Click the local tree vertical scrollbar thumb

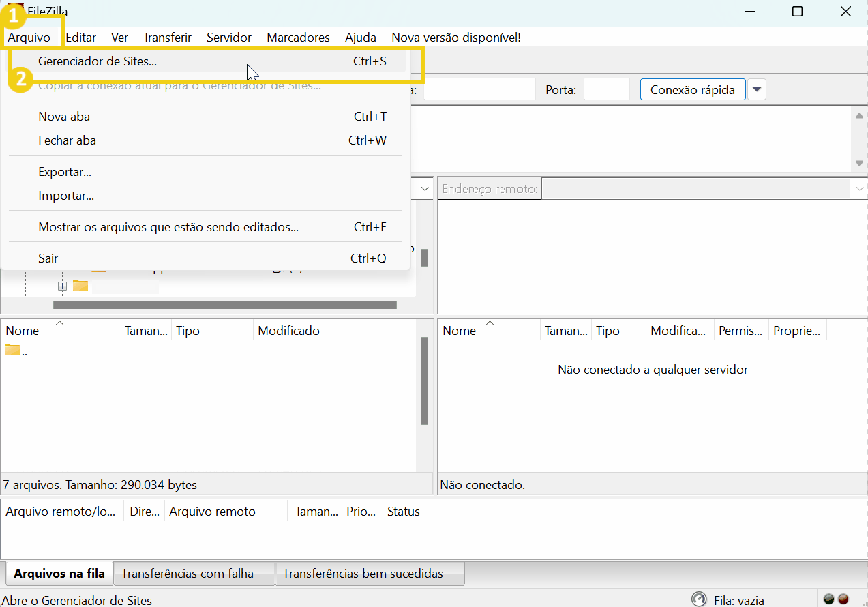[x=424, y=258]
